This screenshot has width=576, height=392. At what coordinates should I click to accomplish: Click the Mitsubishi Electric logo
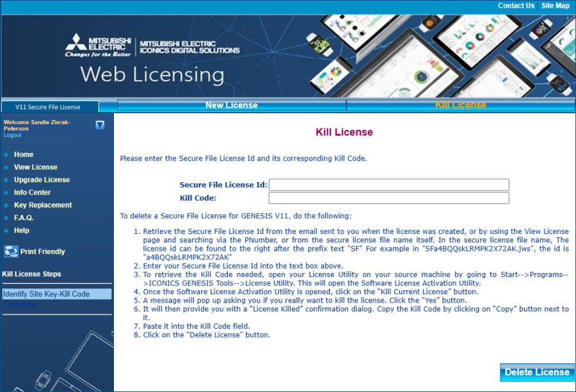98,45
